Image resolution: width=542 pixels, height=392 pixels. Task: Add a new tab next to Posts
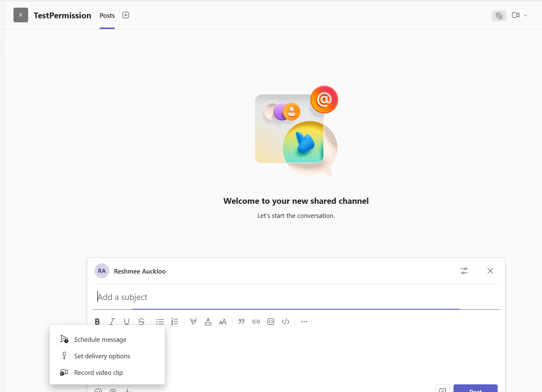coord(126,15)
